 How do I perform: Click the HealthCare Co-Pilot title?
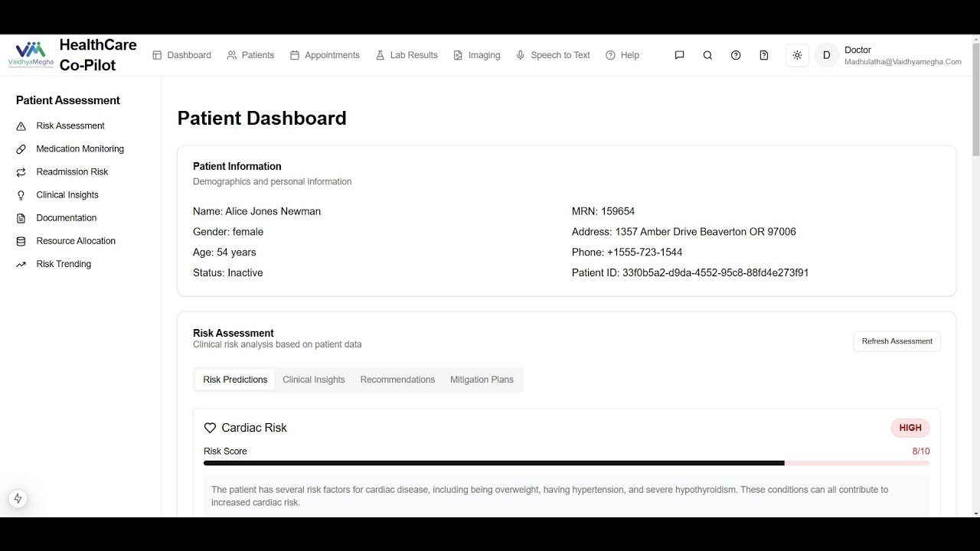pyautogui.click(x=98, y=55)
